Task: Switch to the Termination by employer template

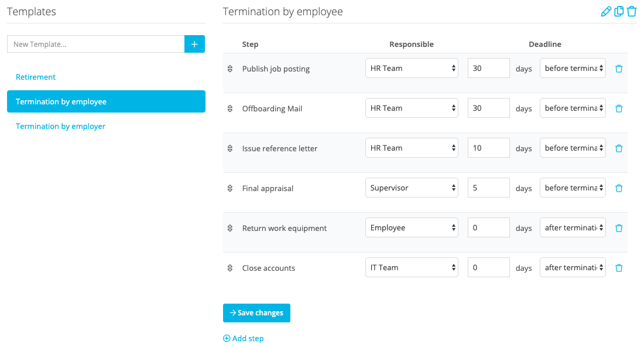Action: [x=60, y=126]
